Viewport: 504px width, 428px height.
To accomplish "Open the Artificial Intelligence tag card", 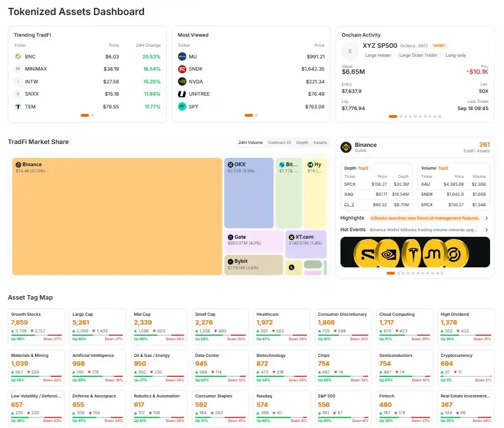I will click(x=98, y=367).
